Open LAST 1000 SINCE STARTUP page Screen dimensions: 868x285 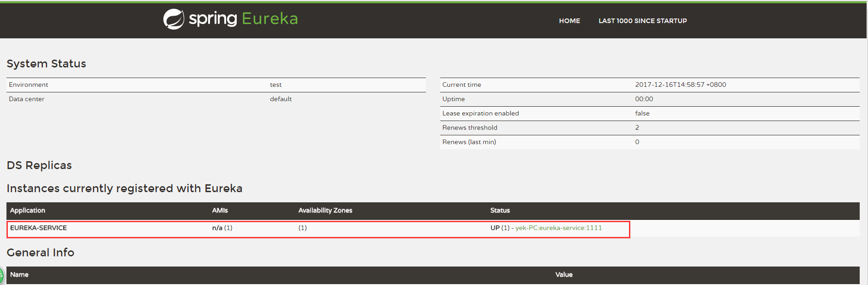(x=643, y=21)
